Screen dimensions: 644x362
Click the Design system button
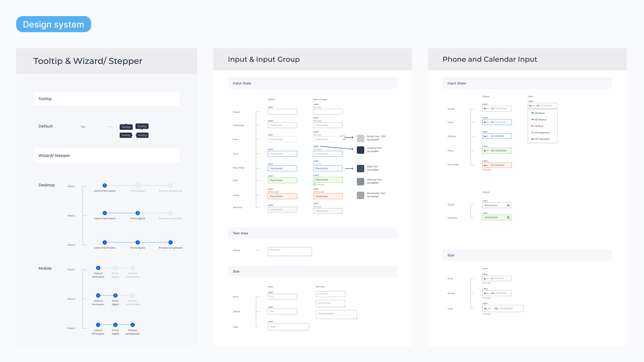(x=54, y=24)
